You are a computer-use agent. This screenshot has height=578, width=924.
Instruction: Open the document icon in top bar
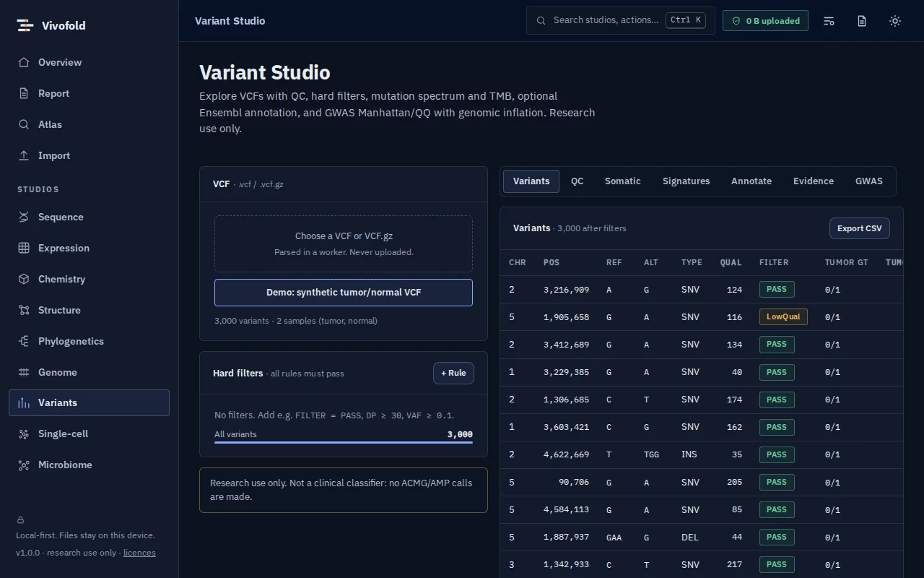[x=862, y=21]
